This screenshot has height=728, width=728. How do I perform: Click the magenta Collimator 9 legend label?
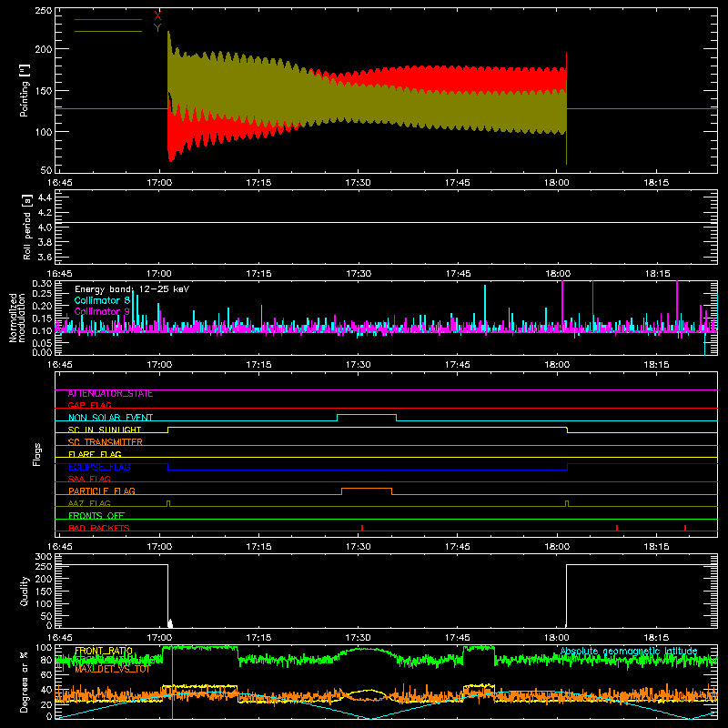point(102,311)
